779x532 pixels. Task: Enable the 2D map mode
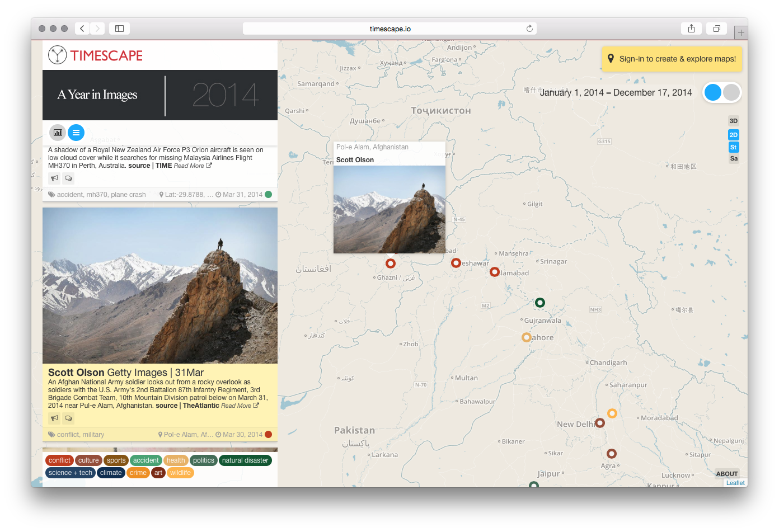coord(733,135)
